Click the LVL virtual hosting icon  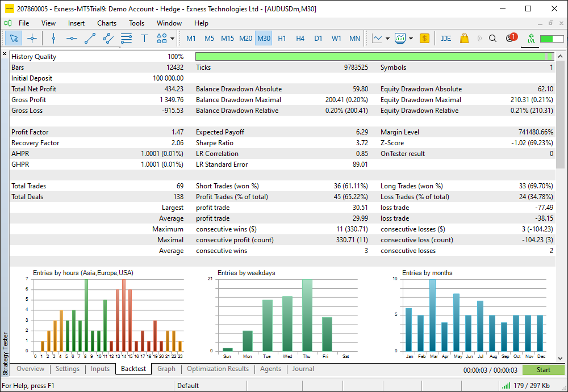531,38
